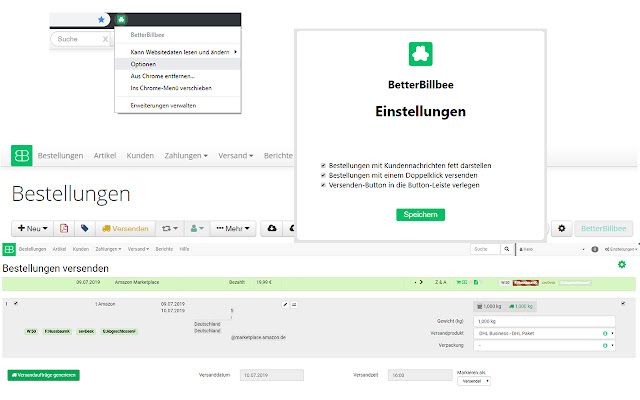Open the person icon dropdown in toolbar

click(x=197, y=228)
